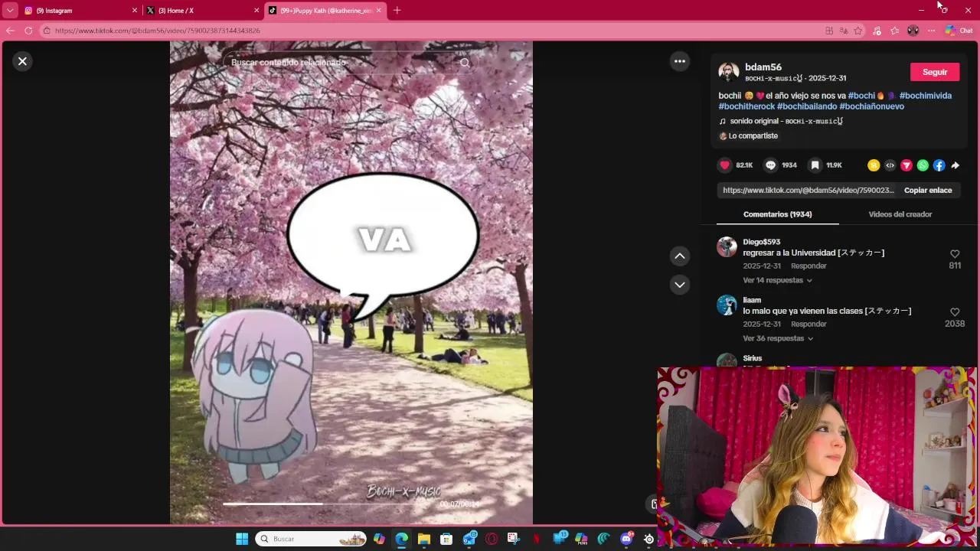This screenshot has width=980, height=551.
Task: Open Netflix from the taskbar
Action: pos(536,539)
